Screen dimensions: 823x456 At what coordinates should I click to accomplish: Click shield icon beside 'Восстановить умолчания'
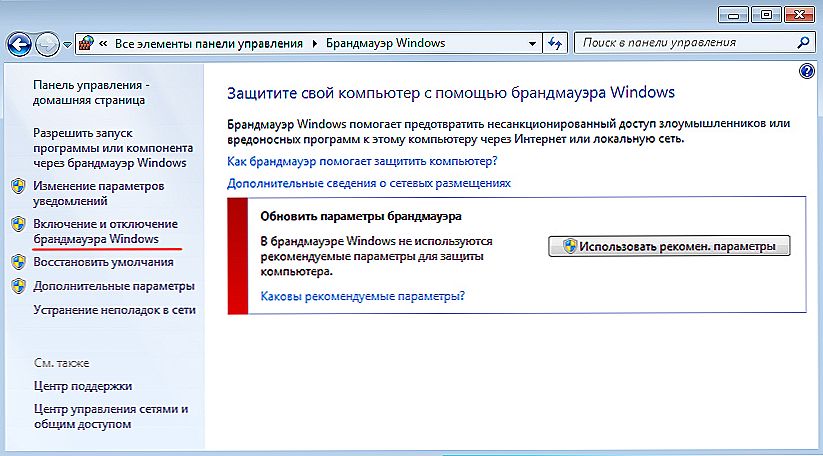point(18,262)
